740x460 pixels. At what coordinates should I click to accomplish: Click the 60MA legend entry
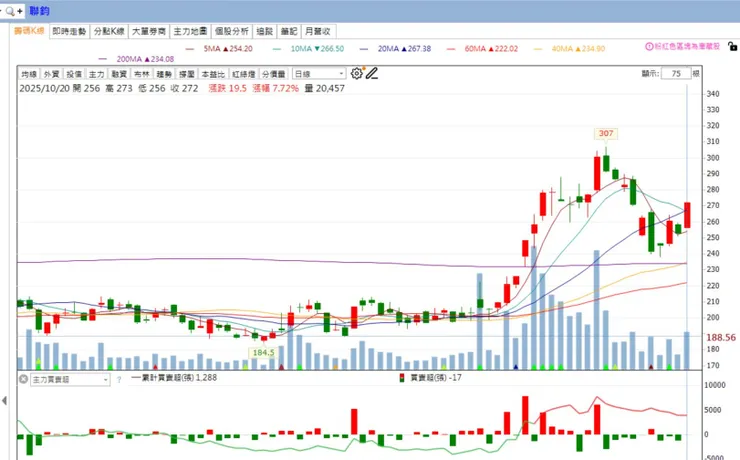click(x=482, y=49)
